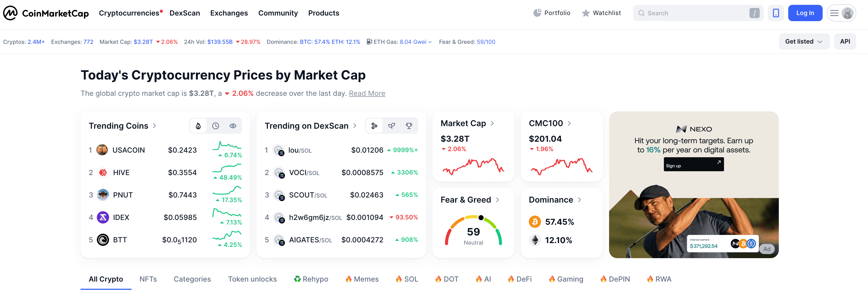Click the Bitcoin dominance icon
The width and height of the screenshot is (868, 290).
point(535,222)
